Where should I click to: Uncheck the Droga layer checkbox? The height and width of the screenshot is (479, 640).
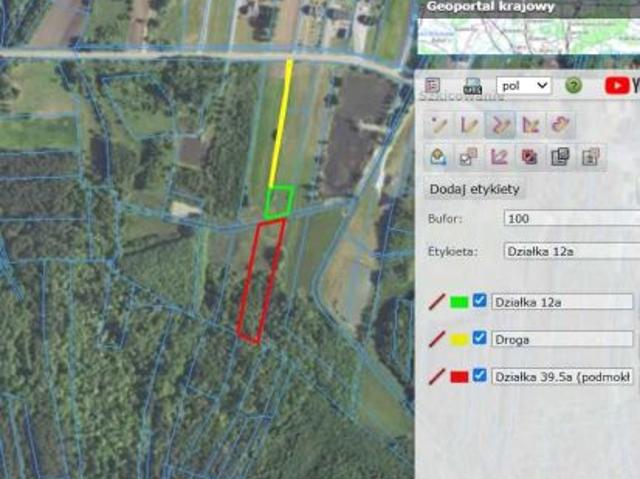point(480,338)
